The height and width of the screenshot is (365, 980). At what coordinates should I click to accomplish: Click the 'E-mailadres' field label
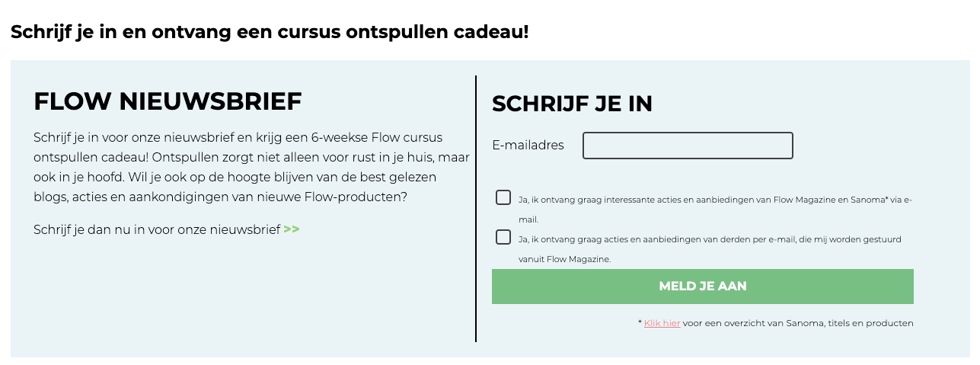pyautogui.click(x=528, y=146)
